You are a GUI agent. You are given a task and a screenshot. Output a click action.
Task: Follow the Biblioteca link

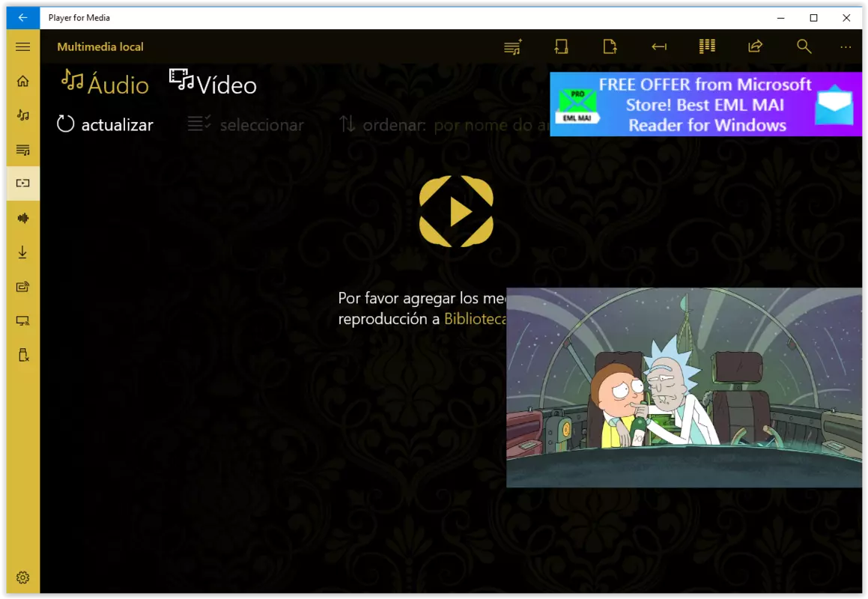pyautogui.click(x=475, y=319)
